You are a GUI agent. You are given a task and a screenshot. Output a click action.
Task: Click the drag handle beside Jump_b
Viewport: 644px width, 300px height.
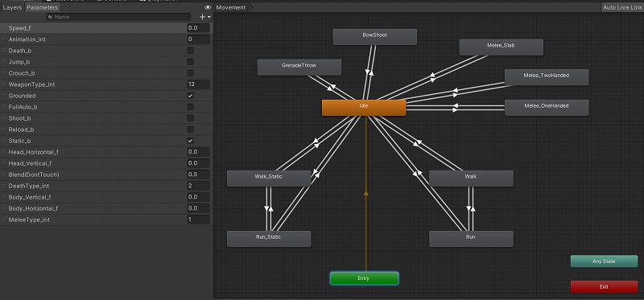pyautogui.click(x=4, y=62)
